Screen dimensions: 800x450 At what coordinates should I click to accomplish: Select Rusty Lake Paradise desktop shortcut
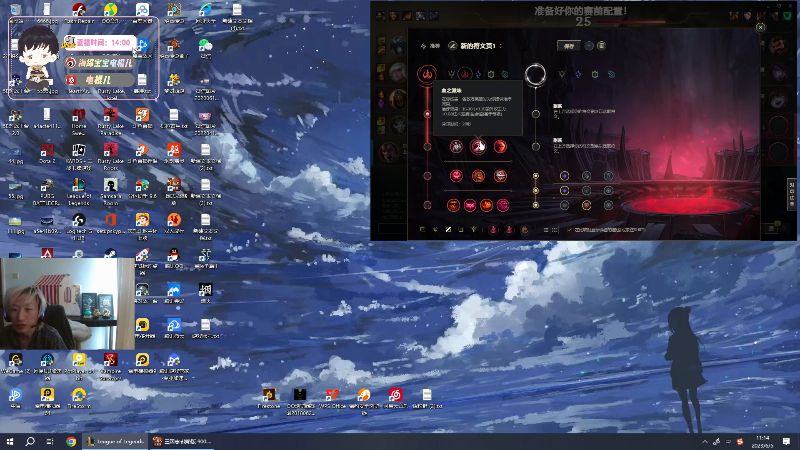pyautogui.click(x=111, y=121)
